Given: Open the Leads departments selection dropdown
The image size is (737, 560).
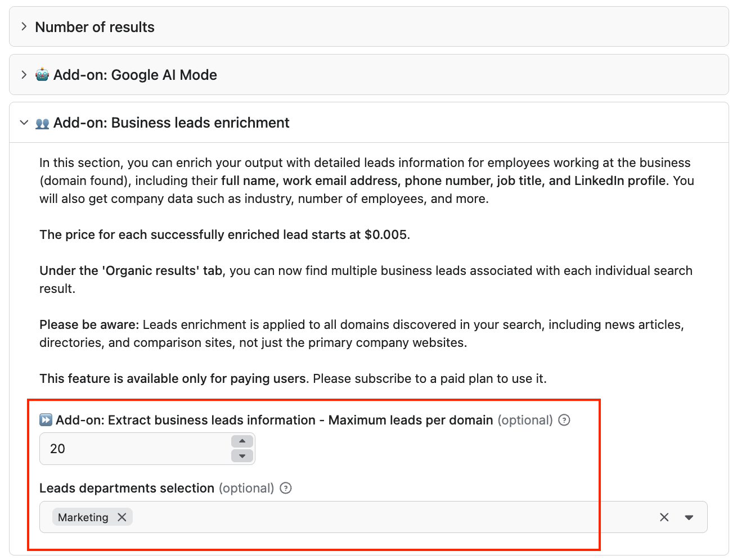Looking at the screenshot, I should 689,517.
